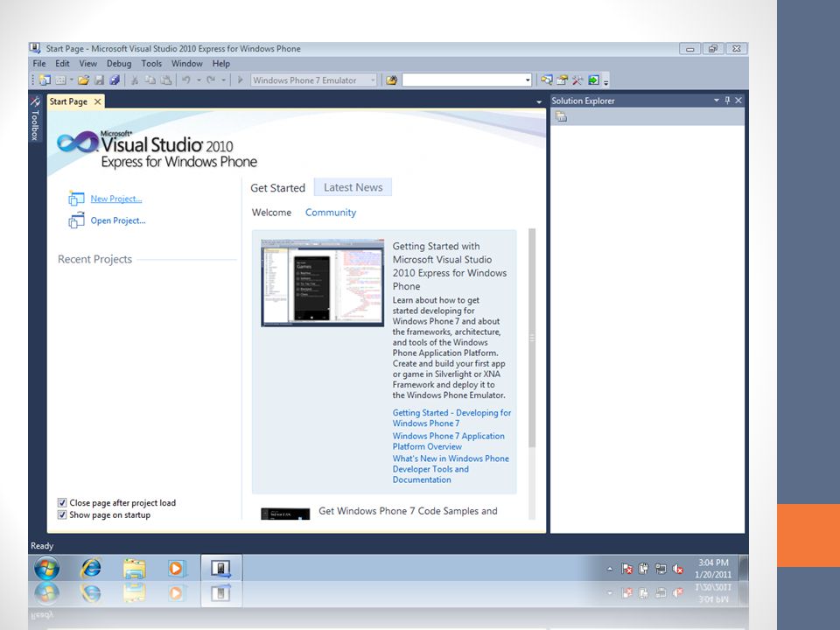This screenshot has width=840, height=630.
Task: Click the Save All toolbar icon
Action: coord(114,80)
